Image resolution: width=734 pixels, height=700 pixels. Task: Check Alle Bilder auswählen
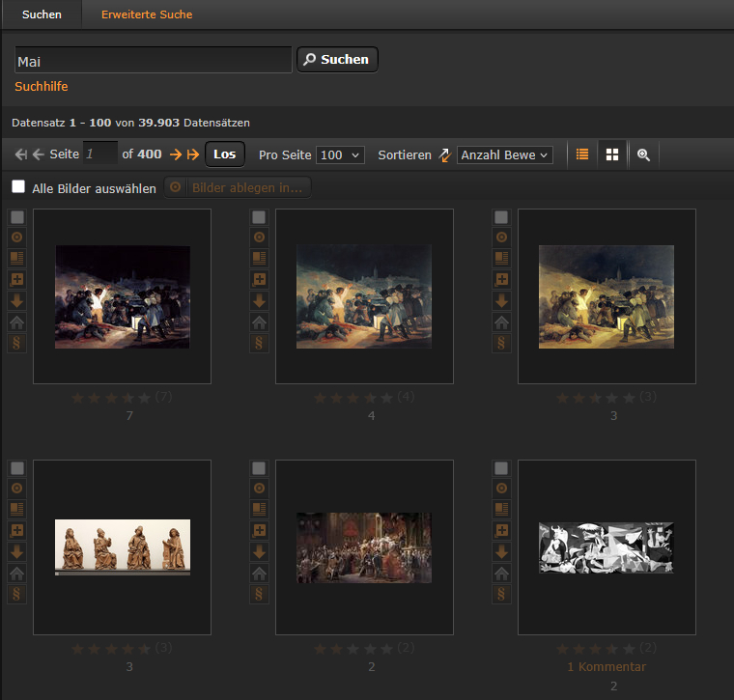coord(18,186)
